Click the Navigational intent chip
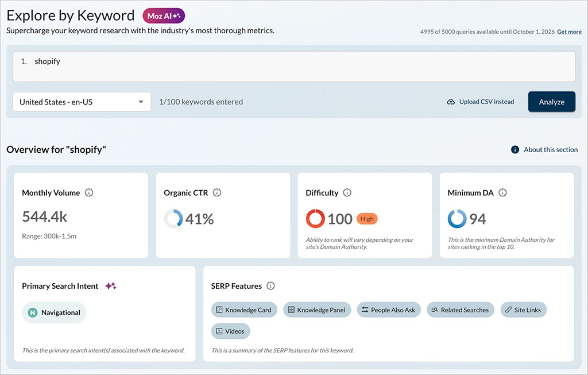The width and height of the screenshot is (588, 375). point(54,313)
